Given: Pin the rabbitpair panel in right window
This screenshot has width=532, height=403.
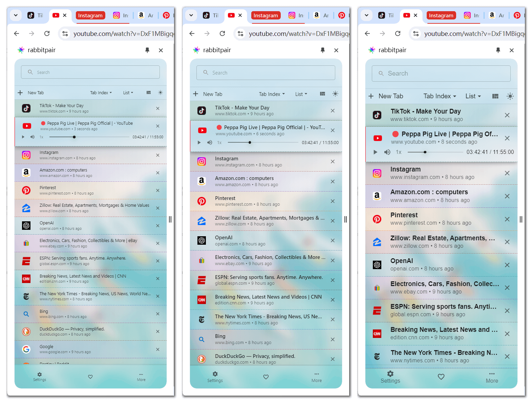Looking at the screenshot, I should (x=498, y=50).
